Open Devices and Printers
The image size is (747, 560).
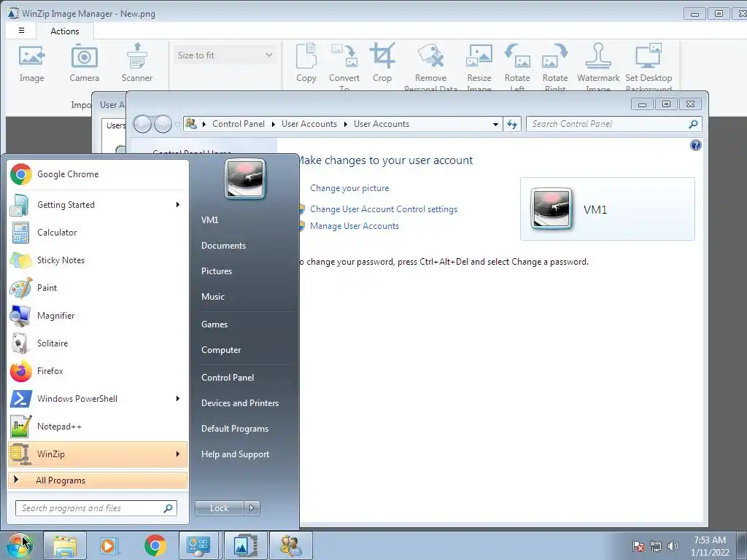tap(240, 402)
